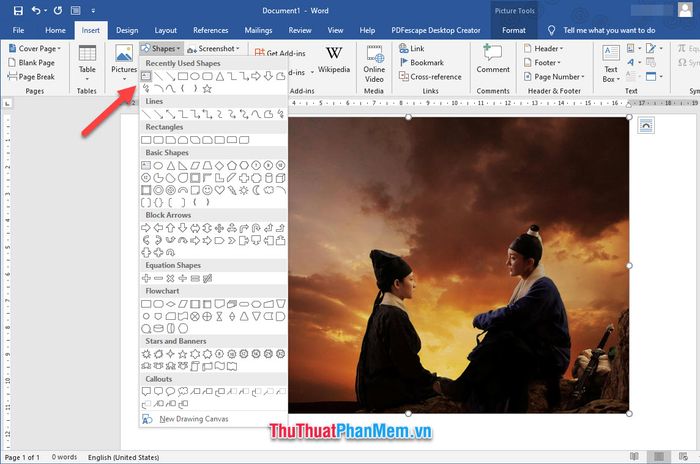Open the File tab
Viewport: 700px width, 464px height.
coord(18,30)
